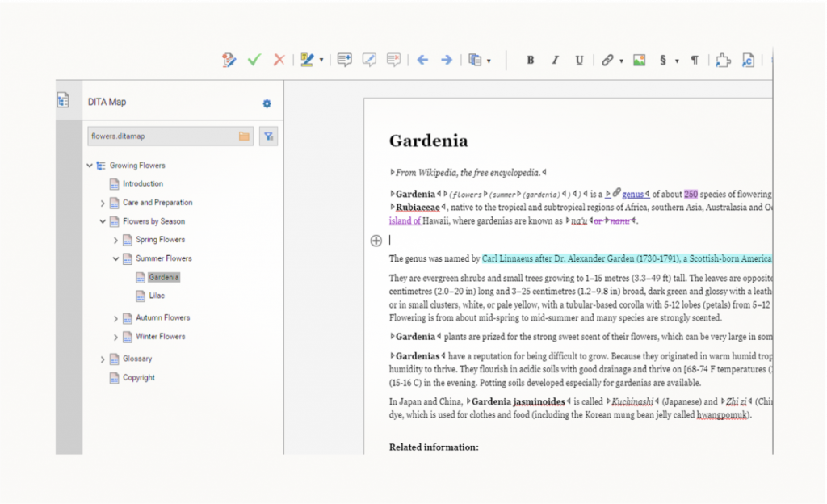The width and height of the screenshot is (827, 504).
Task: Open the Introduction topic
Action: [143, 183]
